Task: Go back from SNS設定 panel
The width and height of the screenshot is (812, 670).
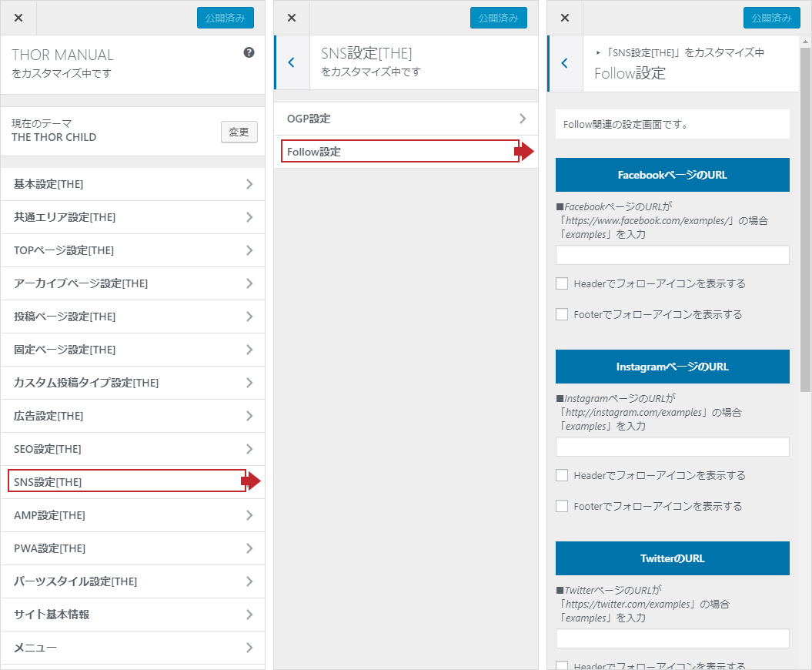Action: [292, 62]
